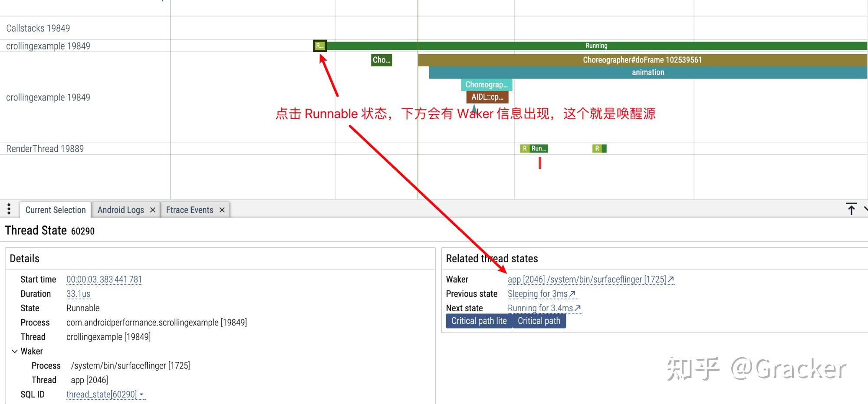Select the animation slice in the timeline
Viewport: 868px width, 404px height.
pos(647,72)
